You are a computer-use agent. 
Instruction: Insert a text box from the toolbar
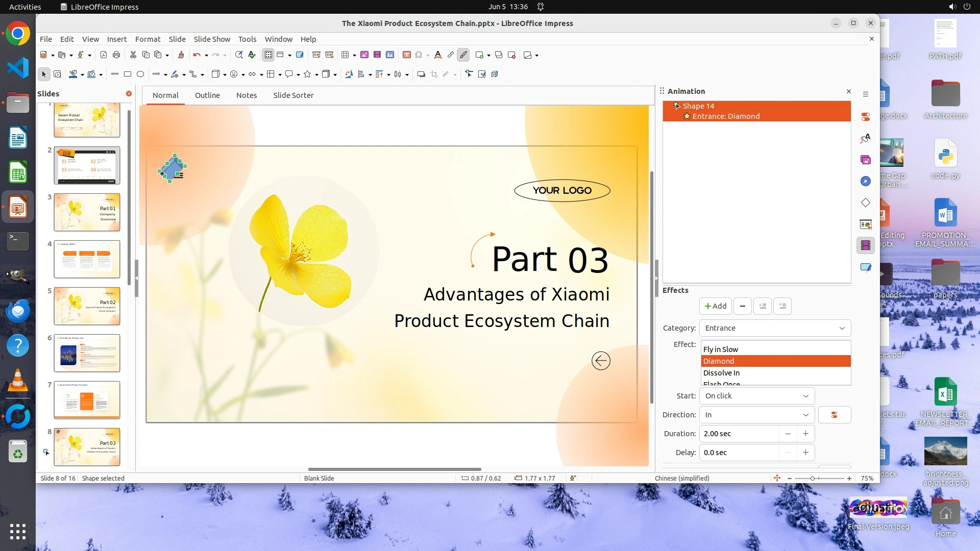tap(406, 55)
